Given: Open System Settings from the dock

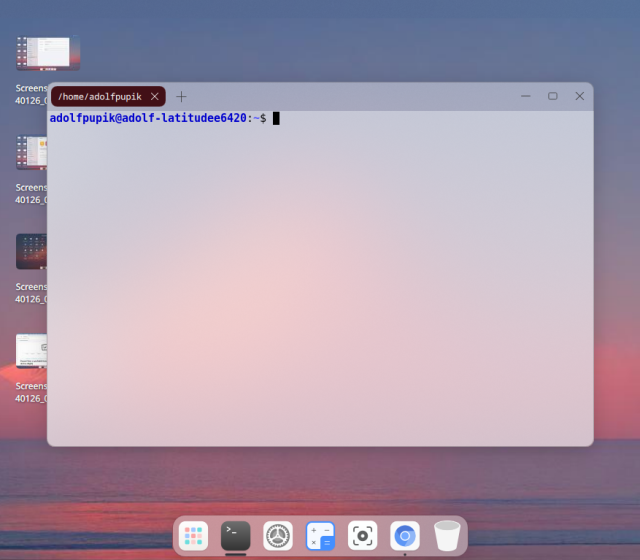Looking at the screenshot, I should [278, 535].
